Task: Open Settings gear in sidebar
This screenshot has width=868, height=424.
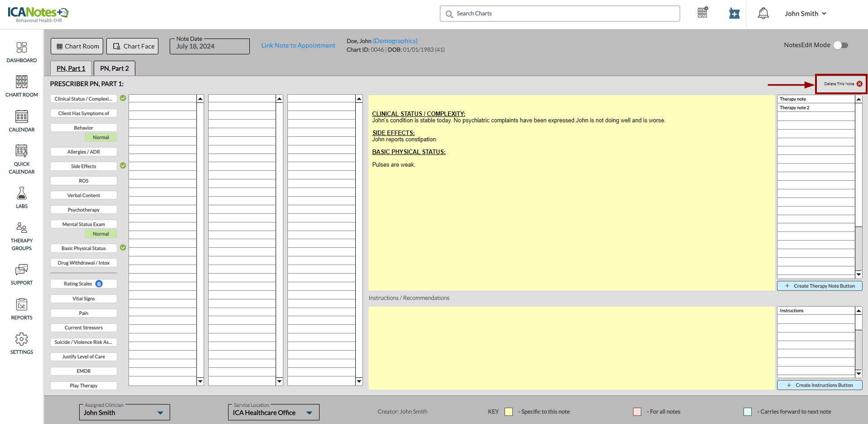Action: 22,343
